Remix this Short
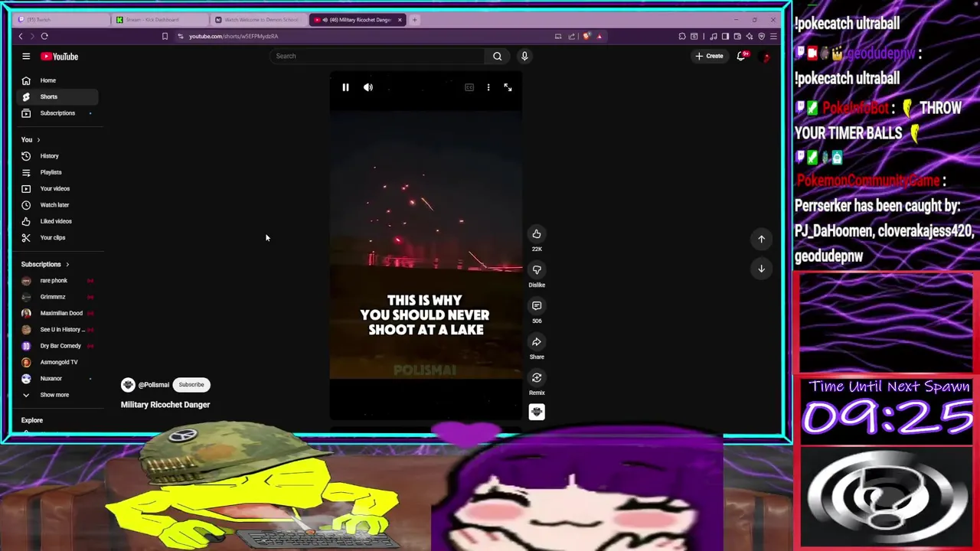 pyautogui.click(x=537, y=378)
